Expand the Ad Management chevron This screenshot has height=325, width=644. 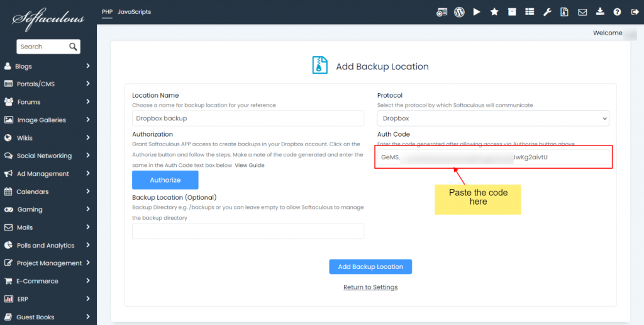coord(88,173)
